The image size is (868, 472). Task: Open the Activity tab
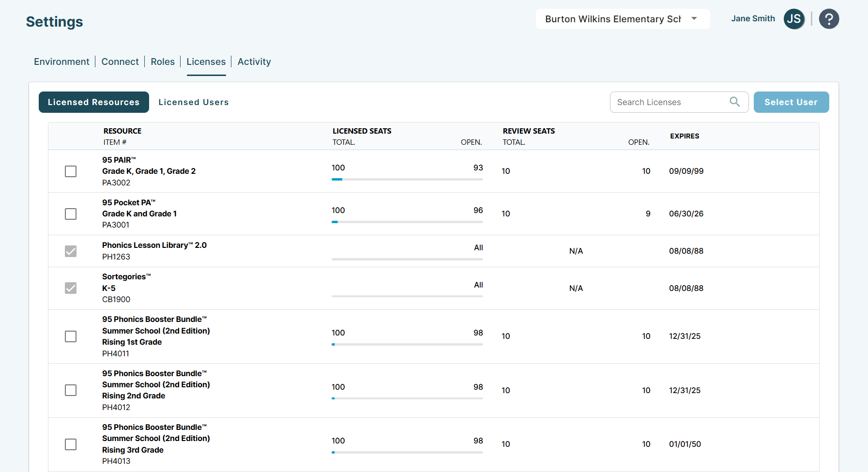point(254,61)
